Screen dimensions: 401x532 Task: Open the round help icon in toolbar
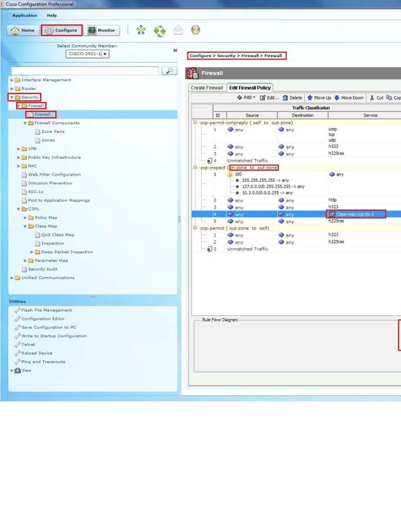pos(195,30)
